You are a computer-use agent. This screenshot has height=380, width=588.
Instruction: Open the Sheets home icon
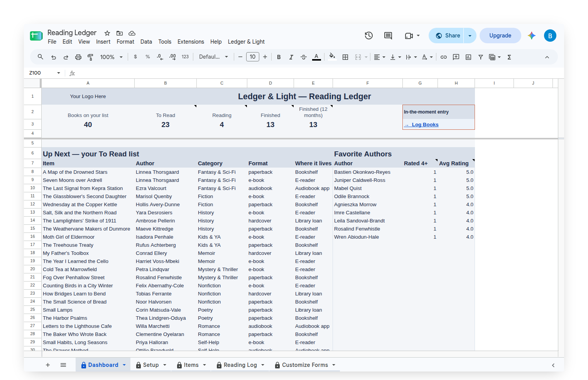pos(36,36)
